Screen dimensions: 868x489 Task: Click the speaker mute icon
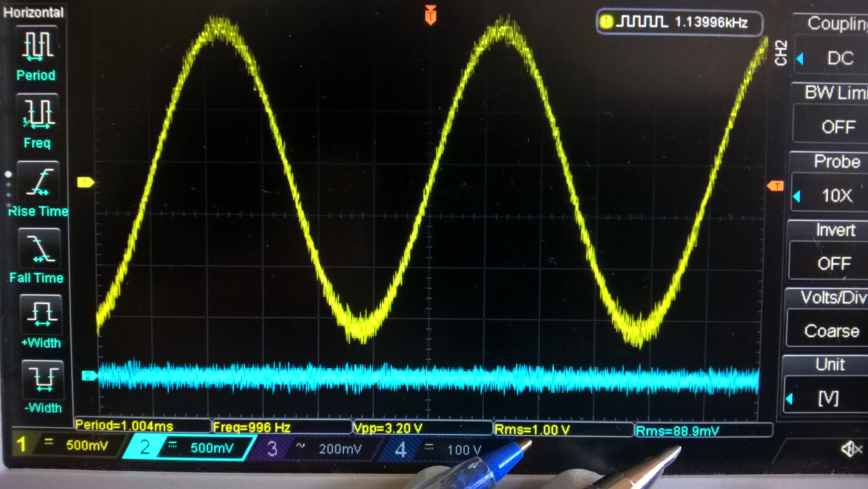(x=852, y=449)
